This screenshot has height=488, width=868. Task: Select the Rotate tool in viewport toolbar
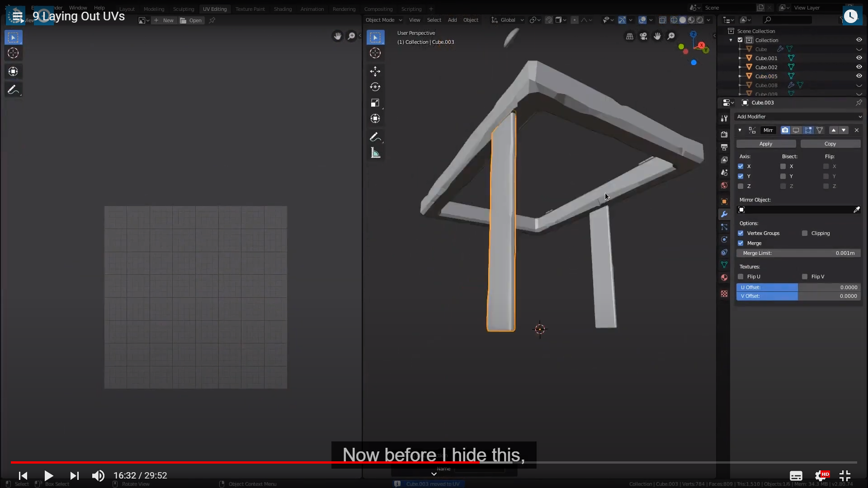375,87
